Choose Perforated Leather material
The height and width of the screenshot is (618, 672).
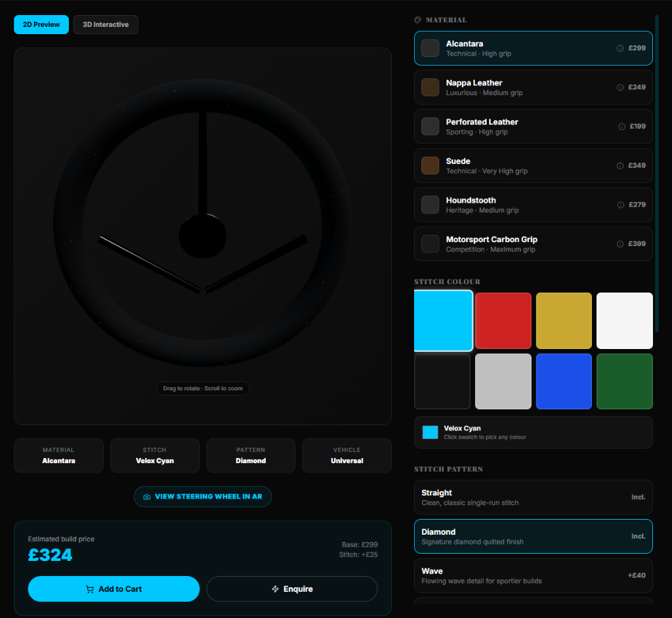[x=533, y=127]
